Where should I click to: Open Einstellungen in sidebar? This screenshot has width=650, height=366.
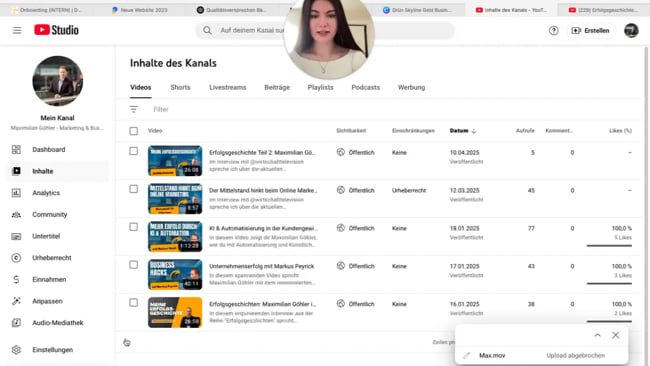(57, 349)
